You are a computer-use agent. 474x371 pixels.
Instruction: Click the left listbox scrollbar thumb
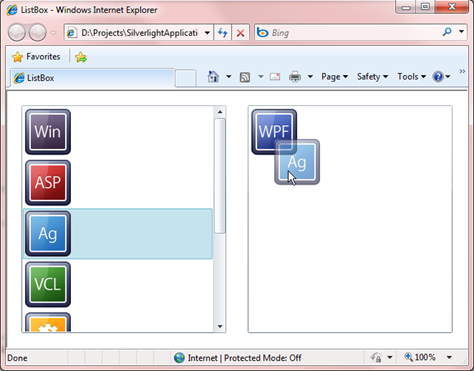coord(220,176)
